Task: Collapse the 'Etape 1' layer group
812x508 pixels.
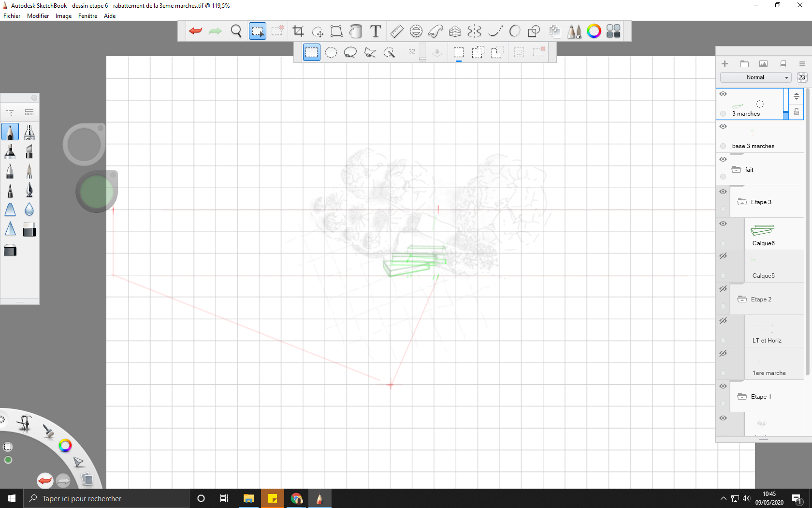Action: click(742, 397)
